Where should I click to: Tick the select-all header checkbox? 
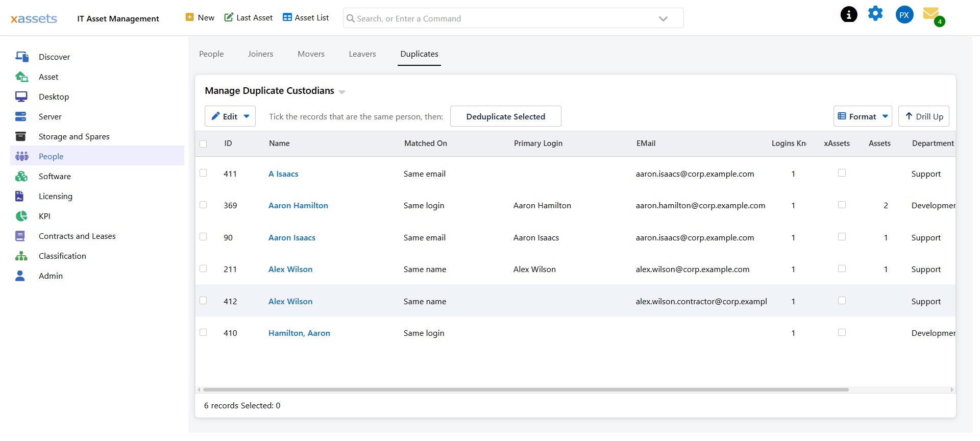point(203,144)
